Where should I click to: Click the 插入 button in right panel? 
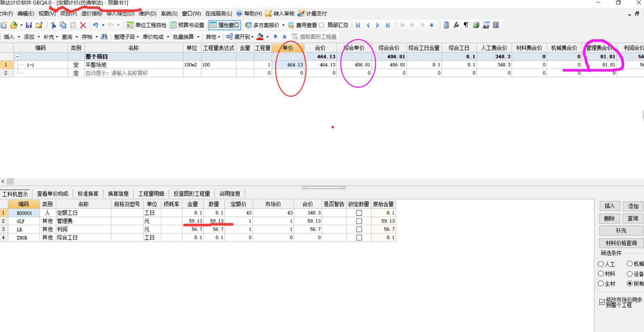pos(610,206)
